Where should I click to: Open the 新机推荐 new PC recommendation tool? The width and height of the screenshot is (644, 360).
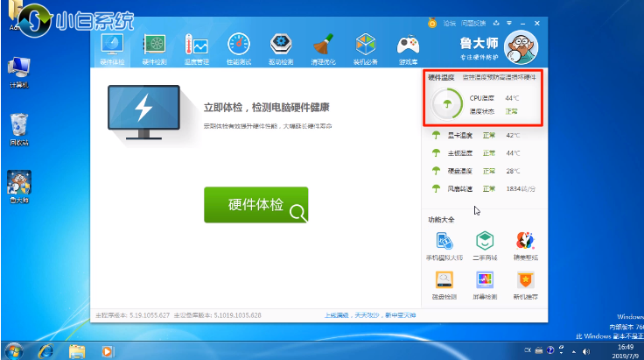525,284
